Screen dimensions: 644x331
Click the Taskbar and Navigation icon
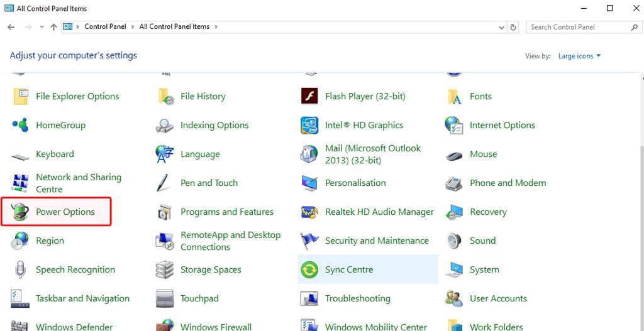point(20,299)
